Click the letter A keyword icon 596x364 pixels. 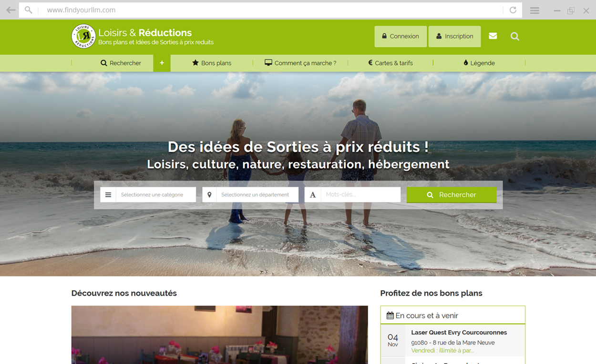pyautogui.click(x=313, y=194)
